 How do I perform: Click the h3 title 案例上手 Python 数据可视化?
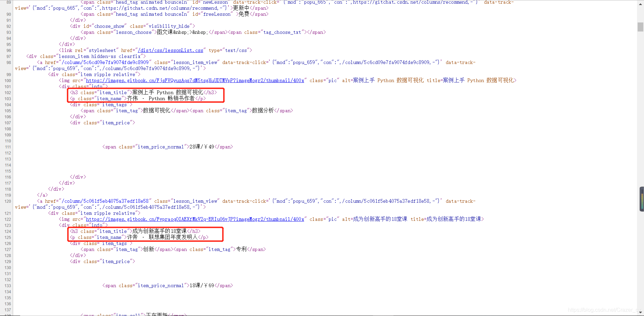pos(167,92)
